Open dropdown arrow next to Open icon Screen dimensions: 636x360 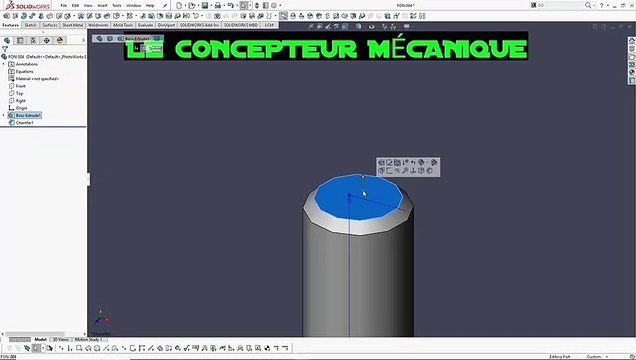coord(198,6)
